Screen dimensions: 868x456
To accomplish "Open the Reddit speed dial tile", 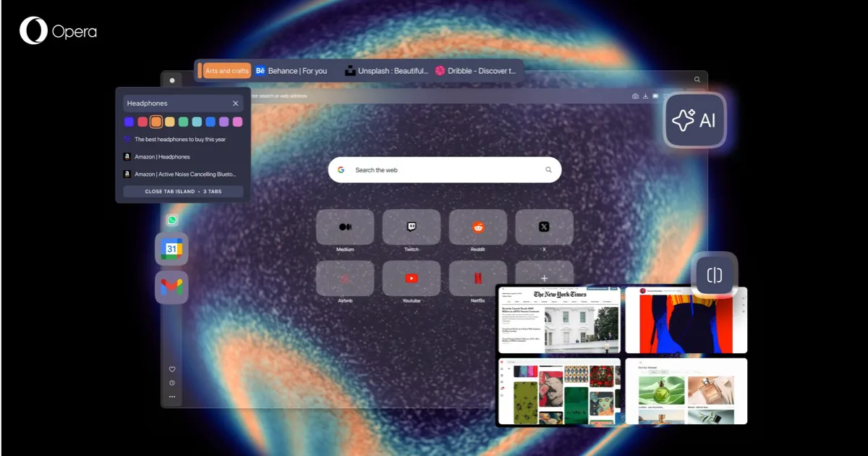I will 477,227.
